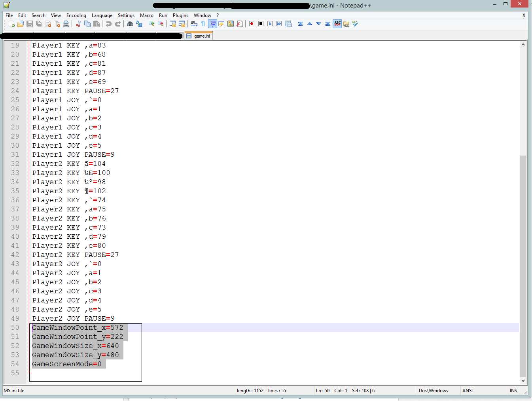Click line GameScreenMode=0

pyautogui.click(x=67, y=364)
